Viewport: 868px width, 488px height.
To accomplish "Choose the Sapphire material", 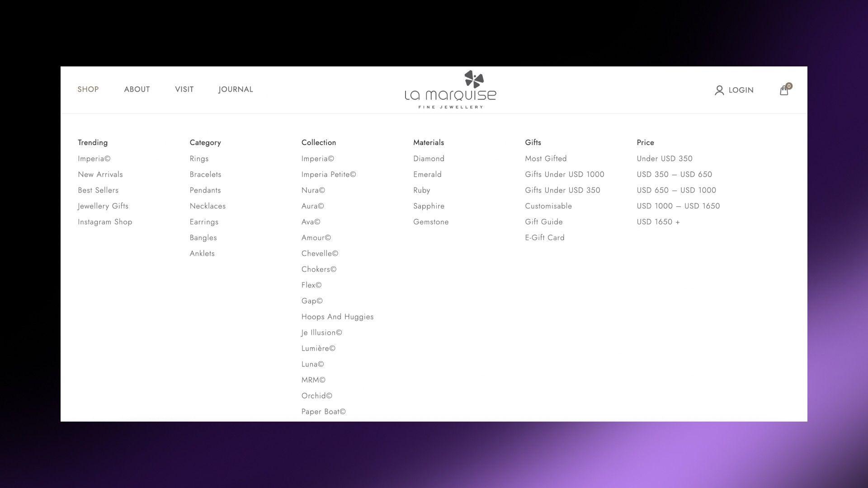I will [x=429, y=206].
